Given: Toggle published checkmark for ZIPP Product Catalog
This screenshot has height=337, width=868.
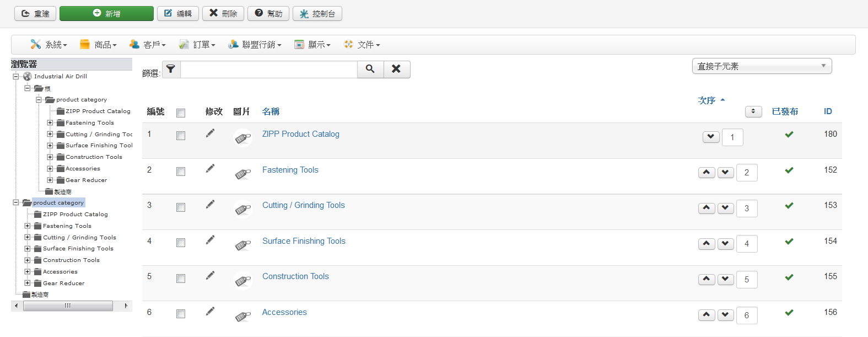Looking at the screenshot, I should click(789, 135).
